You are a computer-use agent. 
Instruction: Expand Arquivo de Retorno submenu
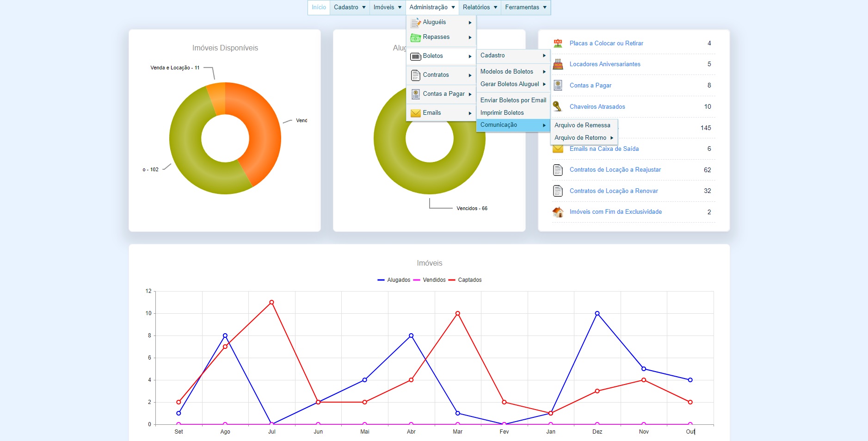click(x=584, y=138)
